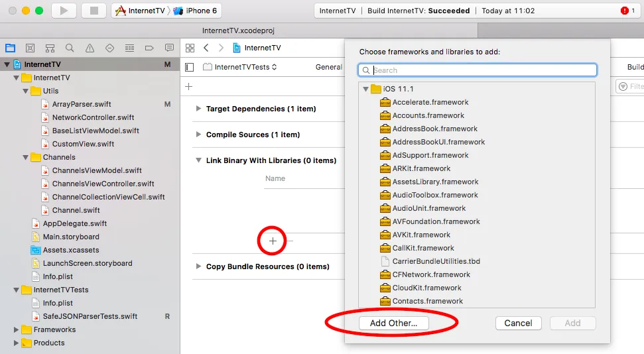Collapse the Channels group
Image resolution: width=644 pixels, height=354 pixels.
(25, 157)
